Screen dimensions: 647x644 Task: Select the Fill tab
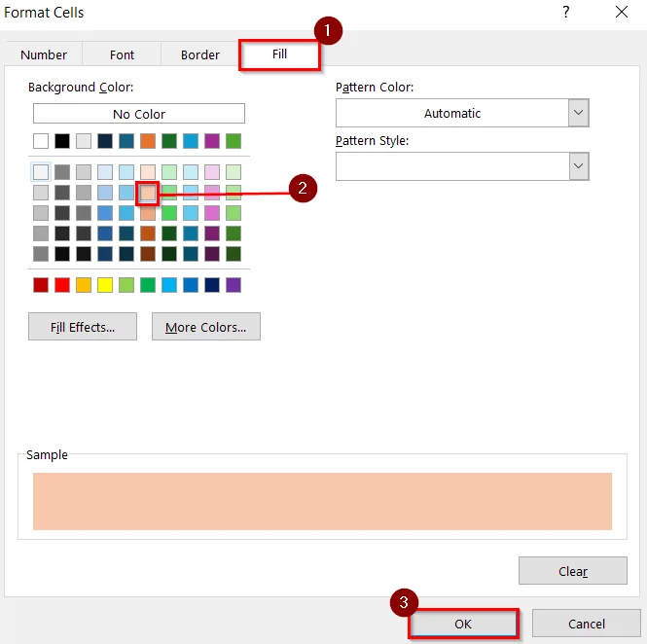[279, 54]
